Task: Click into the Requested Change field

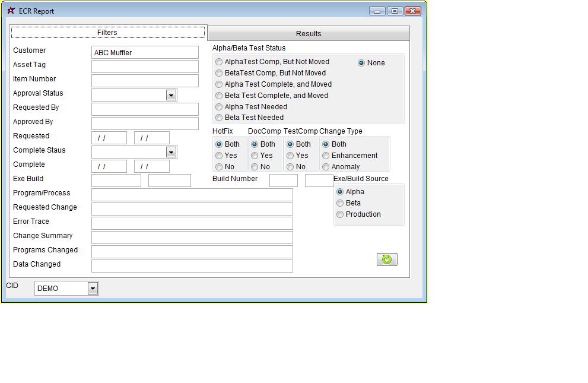Action: (x=192, y=209)
